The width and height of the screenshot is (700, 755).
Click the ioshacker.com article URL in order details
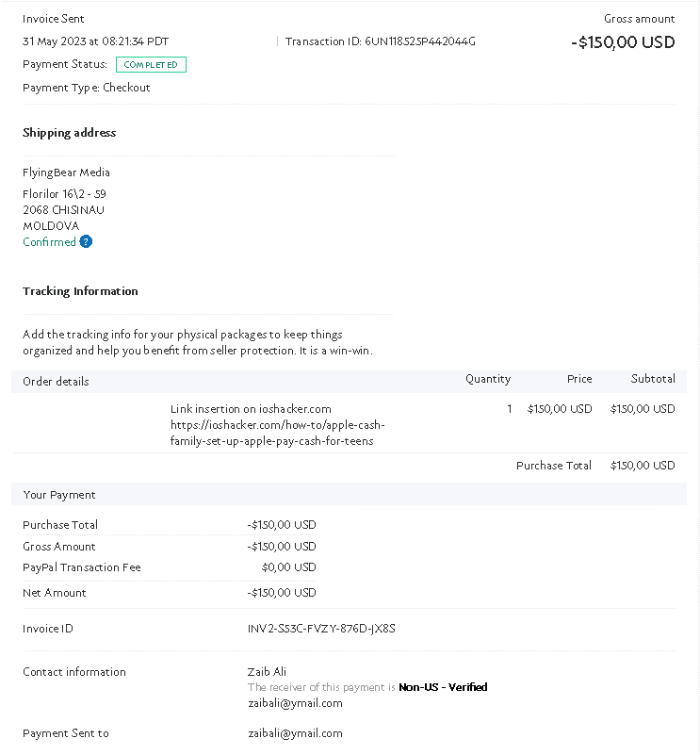[x=277, y=433]
